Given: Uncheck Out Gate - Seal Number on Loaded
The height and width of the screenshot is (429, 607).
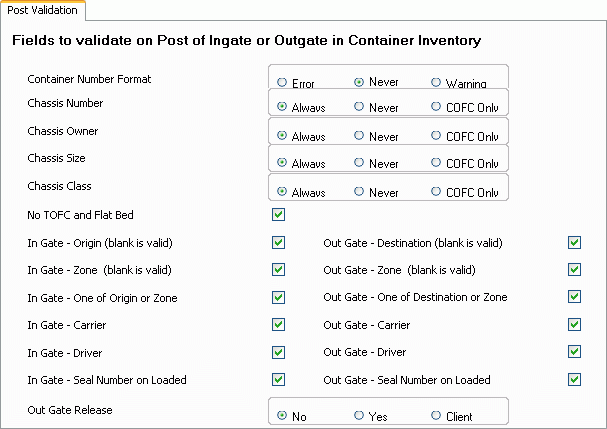Looking at the screenshot, I should tap(574, 379).
